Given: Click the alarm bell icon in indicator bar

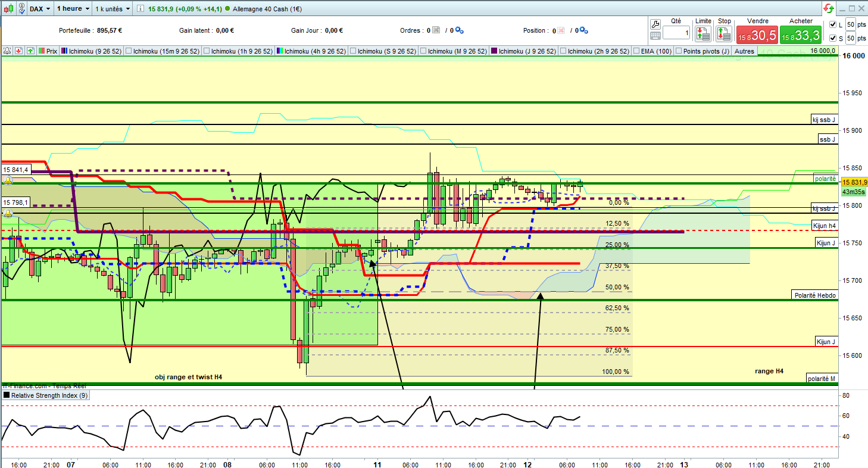Looking at the screenshot, I should click(7, 51).
